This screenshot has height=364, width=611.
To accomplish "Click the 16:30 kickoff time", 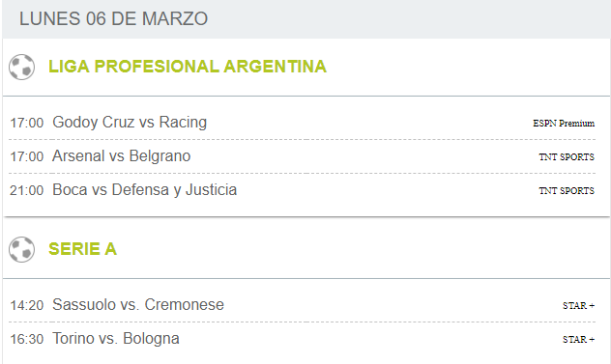I will [26, 340].
